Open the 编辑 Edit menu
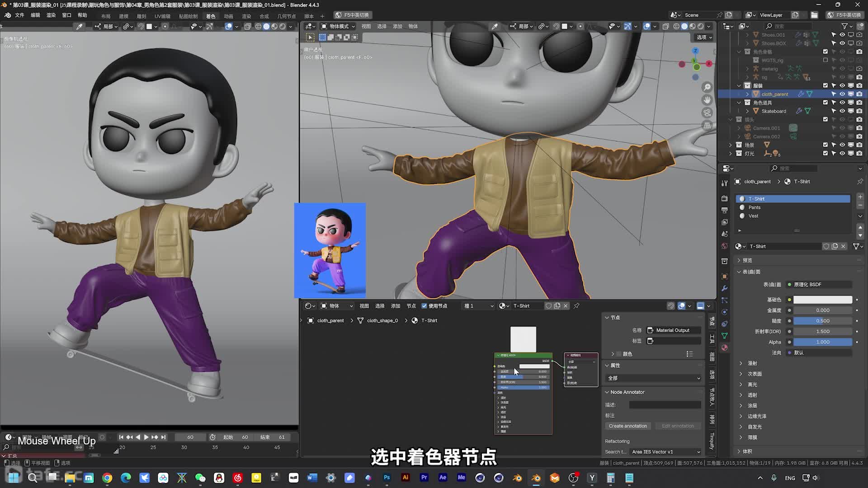The width and height of the screenshot is (868, 488). [35, 15]
